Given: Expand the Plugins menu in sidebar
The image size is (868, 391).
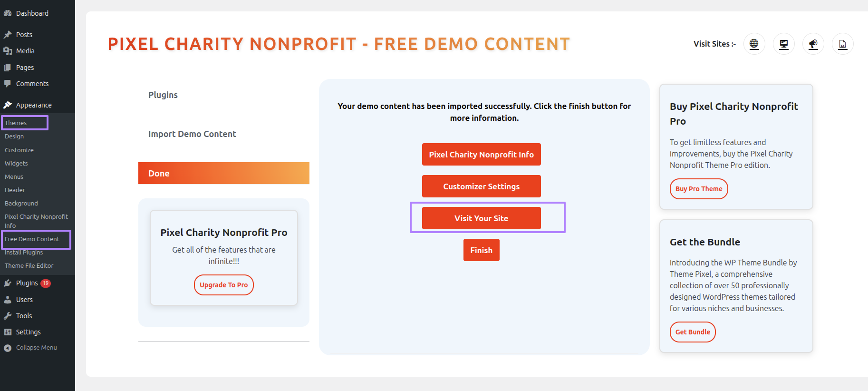Looking at the screenshot, I should click(27, 283).
